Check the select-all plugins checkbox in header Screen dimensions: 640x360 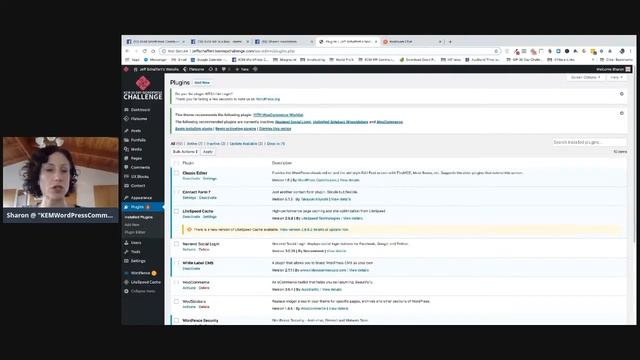pyautogui.click(x=176, y=163)
